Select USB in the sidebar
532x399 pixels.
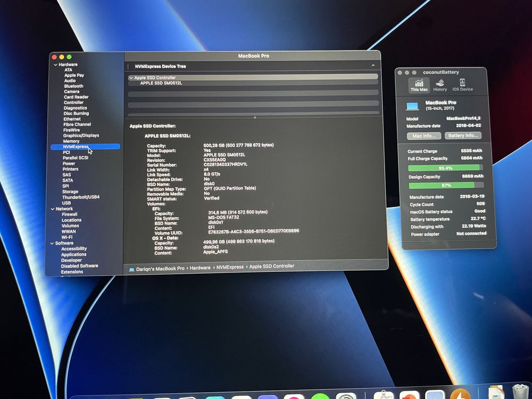click(66, 203)
